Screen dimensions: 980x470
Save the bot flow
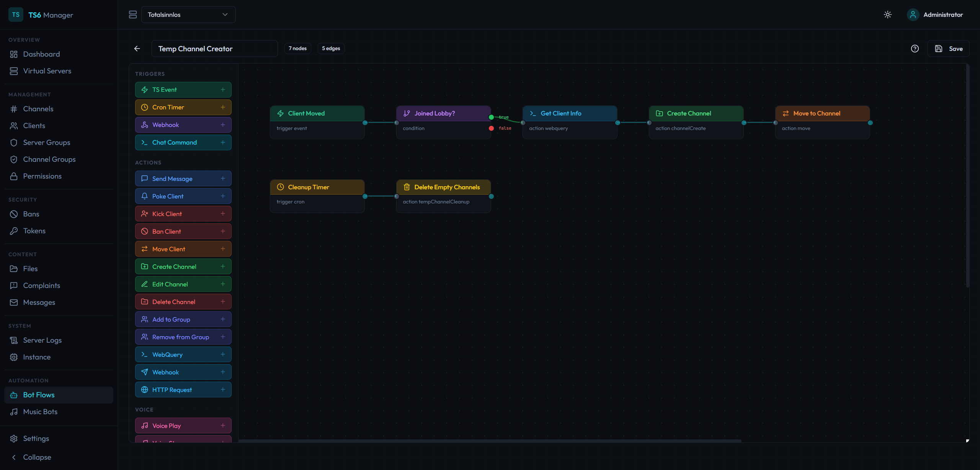(x=948, y=49)
